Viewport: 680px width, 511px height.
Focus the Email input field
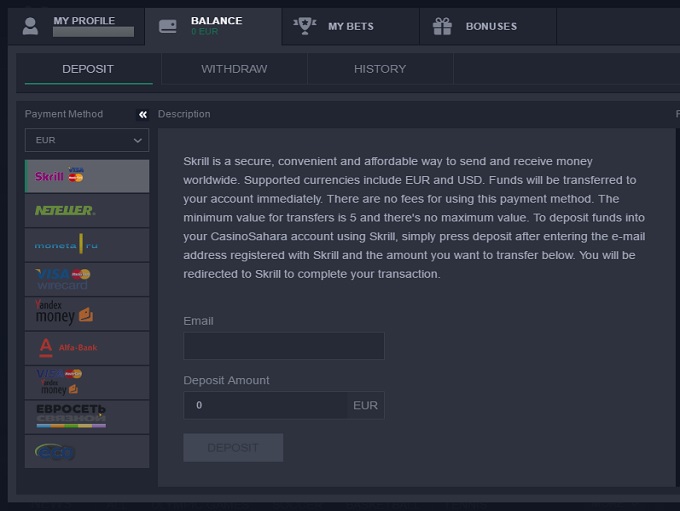click(x=284, y=346)
